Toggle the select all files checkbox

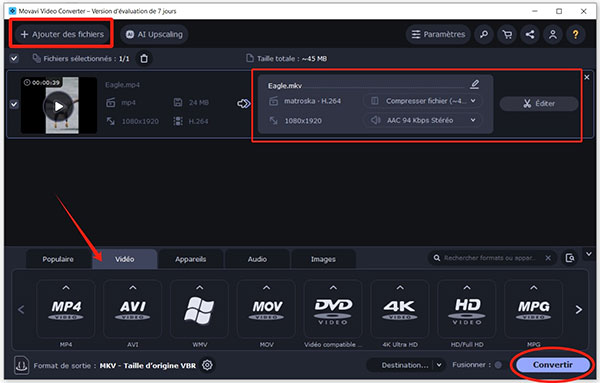(14, 59)
